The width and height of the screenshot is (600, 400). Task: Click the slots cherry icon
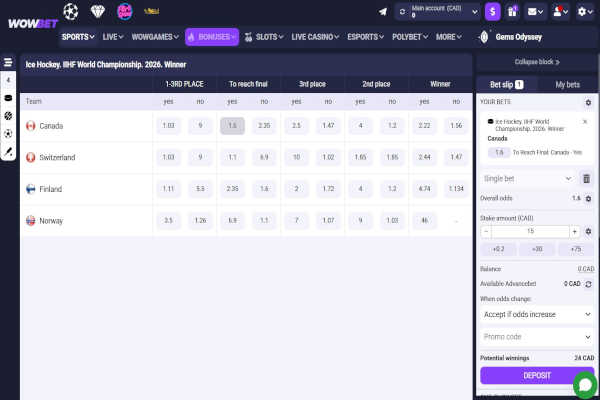pos(248,37)
